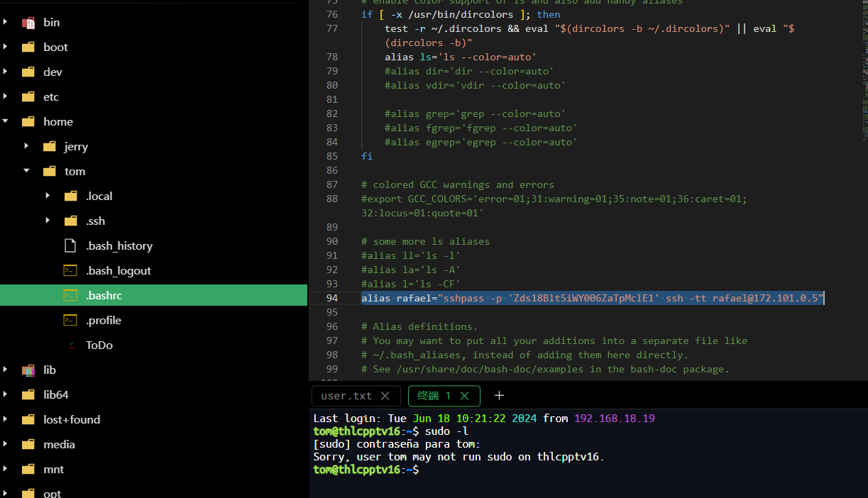Click the lost+found folder icon
The image size is (868, 498).
click(x=28, y=420)
